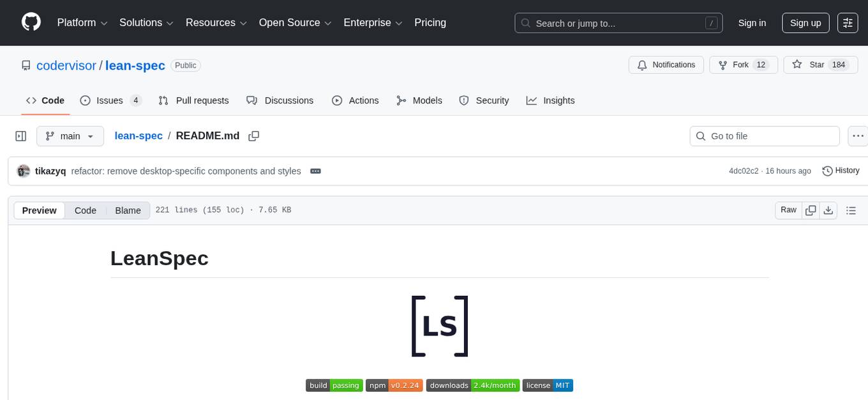Open the README outline list

851,210
